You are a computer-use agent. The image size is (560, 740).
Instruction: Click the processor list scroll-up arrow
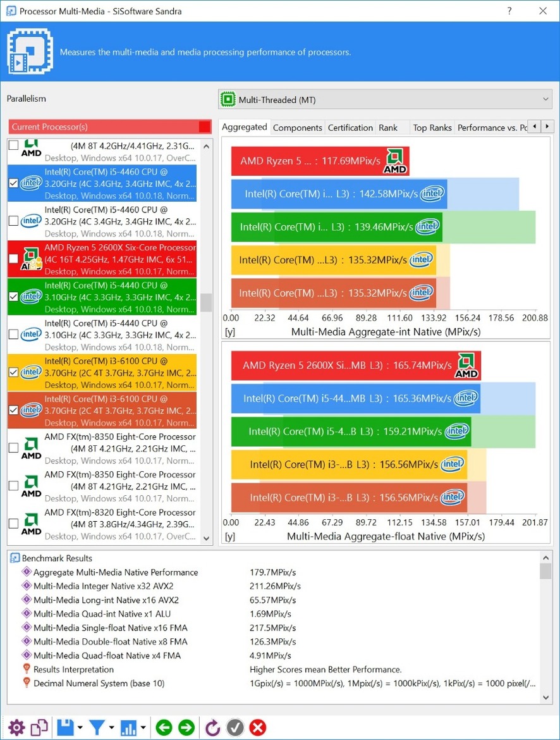click(x=206, y=146)
